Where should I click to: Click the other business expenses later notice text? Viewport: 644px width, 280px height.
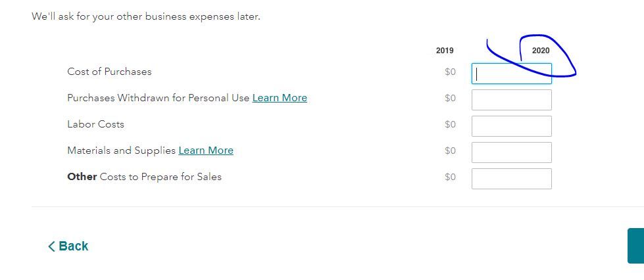146,17
